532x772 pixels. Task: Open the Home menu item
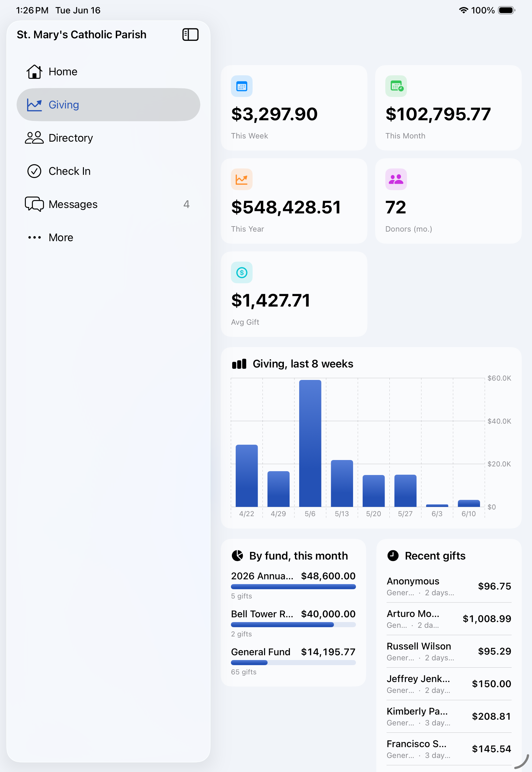tap(108, 72)
